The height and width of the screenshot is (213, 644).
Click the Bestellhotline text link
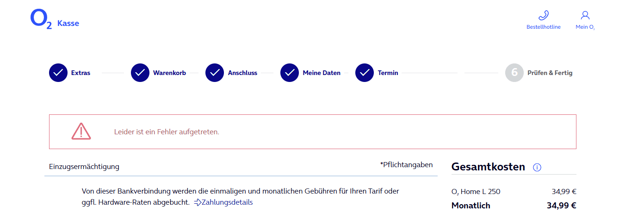click(543, 27)
